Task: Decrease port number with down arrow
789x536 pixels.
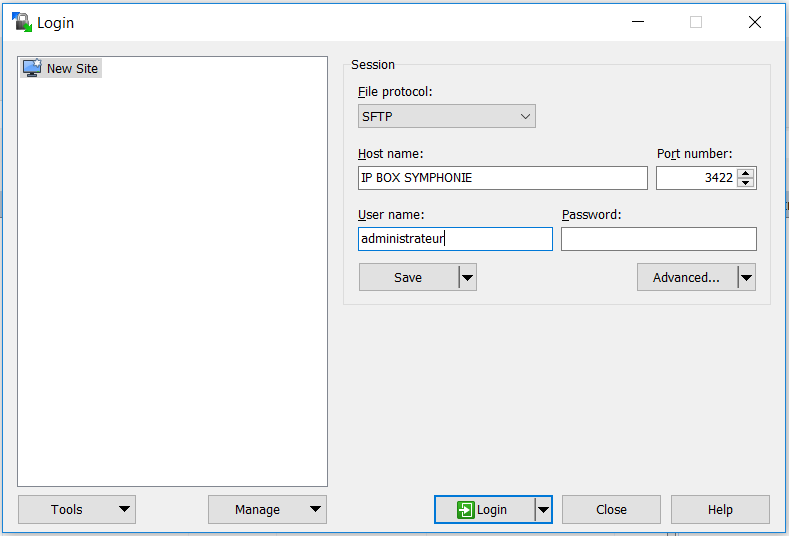Action: tap(746, 183)
